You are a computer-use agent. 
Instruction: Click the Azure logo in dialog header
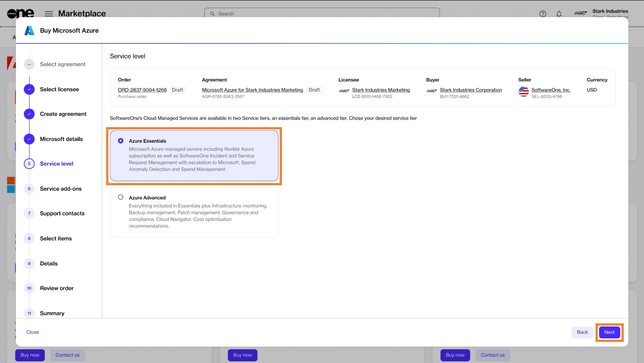click(29, 30)
